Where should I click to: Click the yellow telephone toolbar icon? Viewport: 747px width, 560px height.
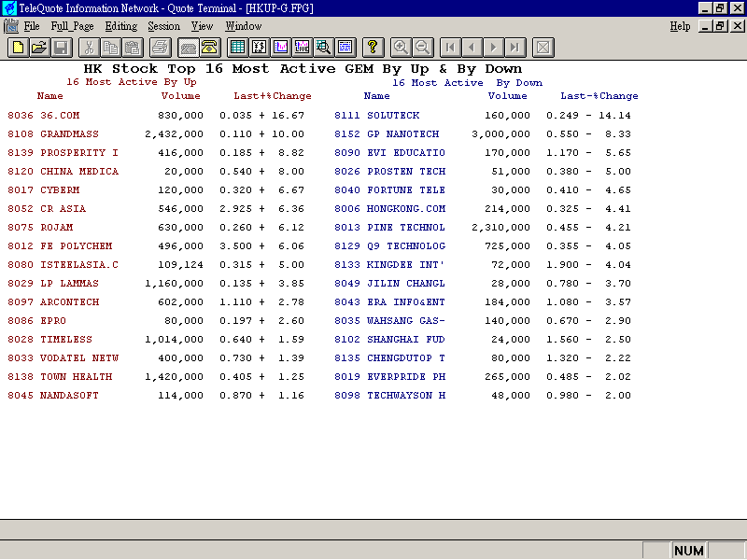(x=209, y=48)
